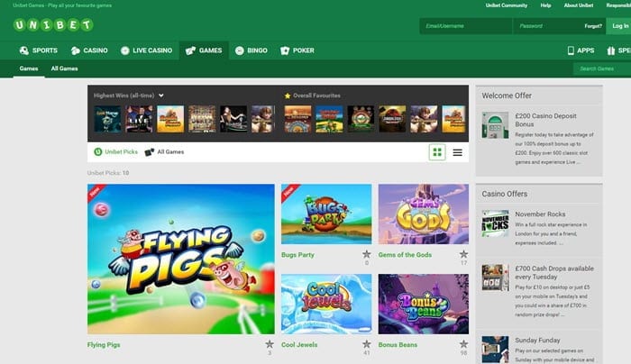631x364 pixels.
Task: Click the Cool Jewels title link
Action: pyautogui.click(x=299, y=345)
